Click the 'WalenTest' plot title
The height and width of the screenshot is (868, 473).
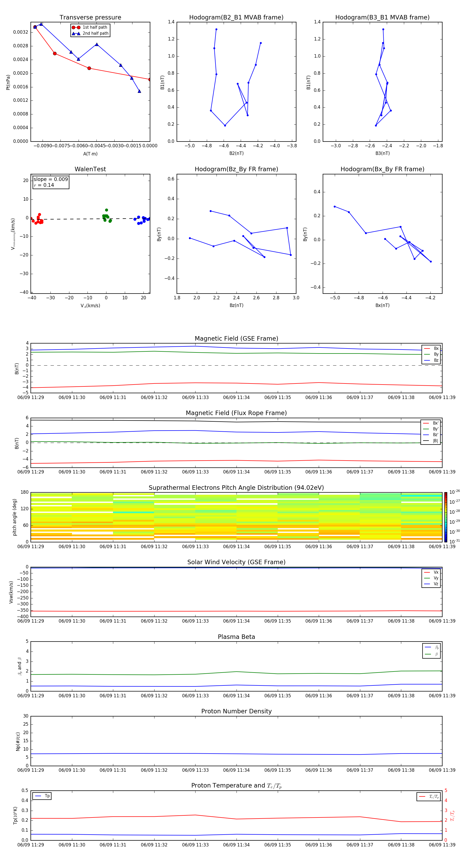click(x=90, y=169)
